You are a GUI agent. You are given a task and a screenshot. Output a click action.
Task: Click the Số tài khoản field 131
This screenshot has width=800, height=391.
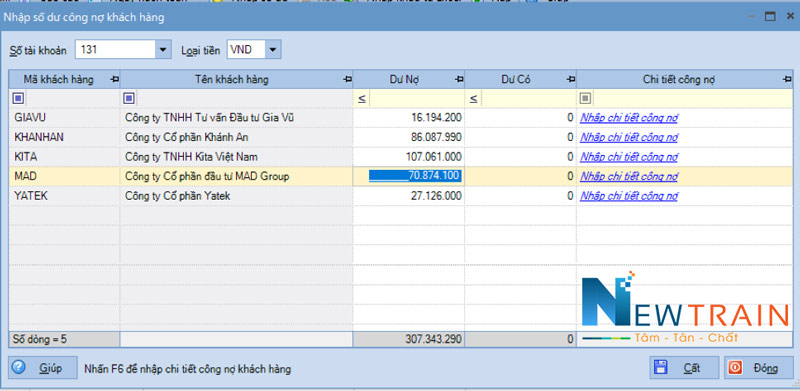coord(115,50)
